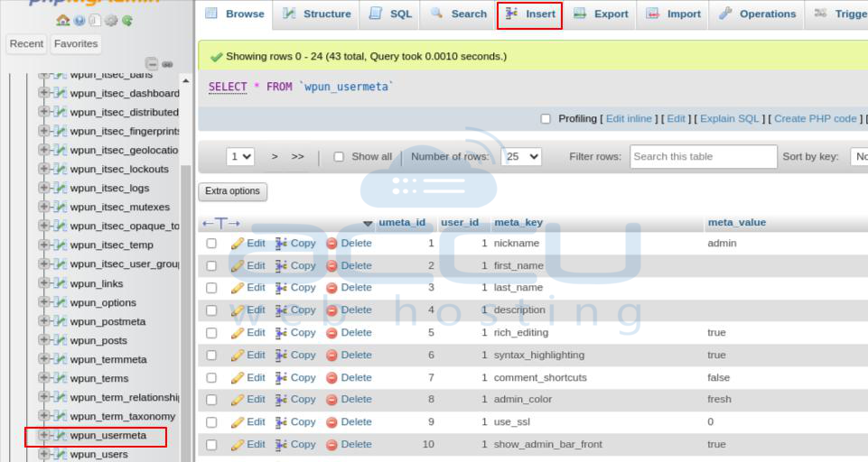Click the table icon next to wpun_posts
868x462 pixels.
click(61, 340)
